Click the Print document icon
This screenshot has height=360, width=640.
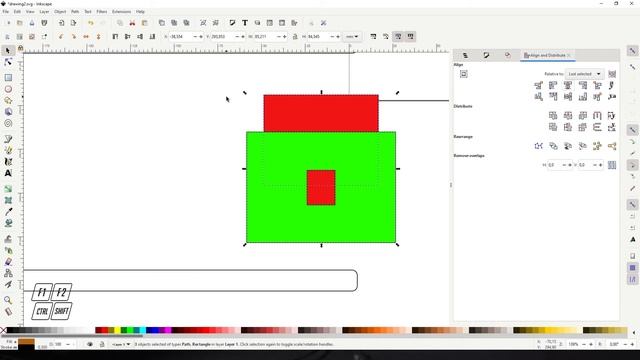coord(44,23)
